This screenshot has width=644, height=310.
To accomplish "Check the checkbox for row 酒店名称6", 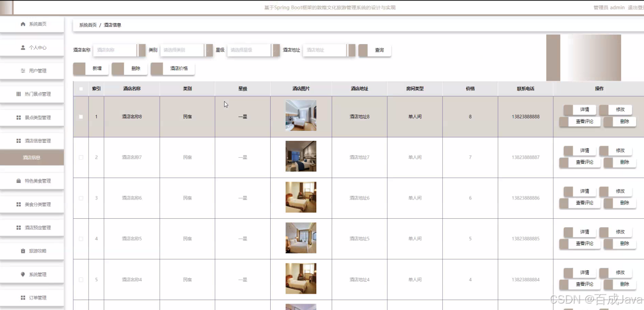I will (81, 198).
